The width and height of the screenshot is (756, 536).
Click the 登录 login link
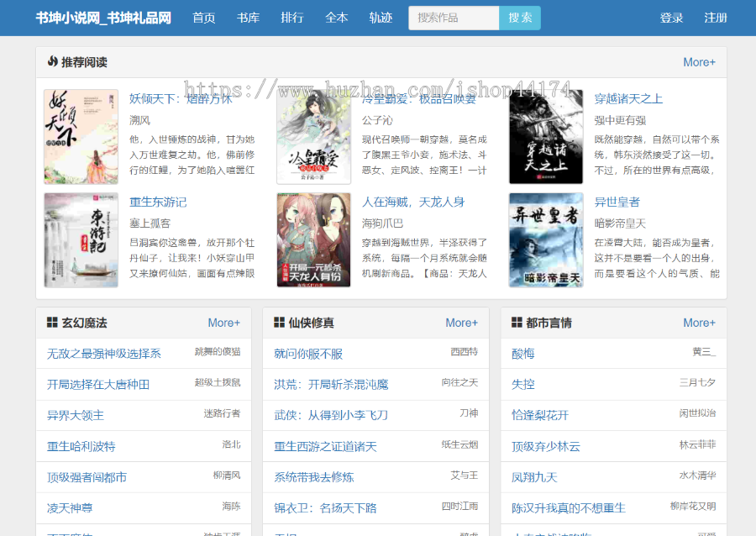tap(672, 18)
